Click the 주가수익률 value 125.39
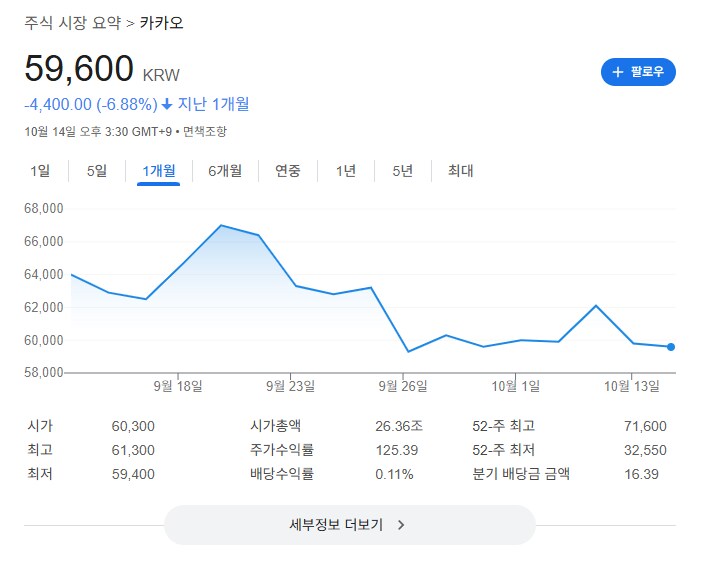The image size is (713, 566). [x=396, y=450]
